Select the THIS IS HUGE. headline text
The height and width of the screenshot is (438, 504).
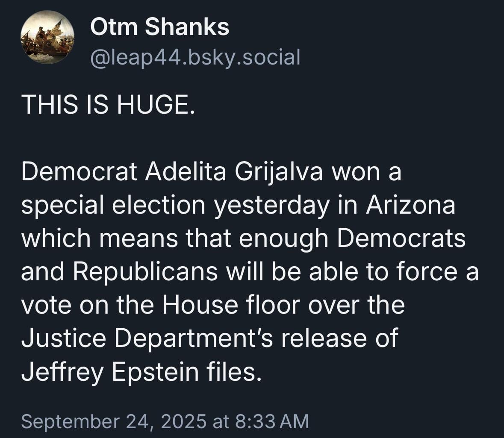(x=108, y=105)
